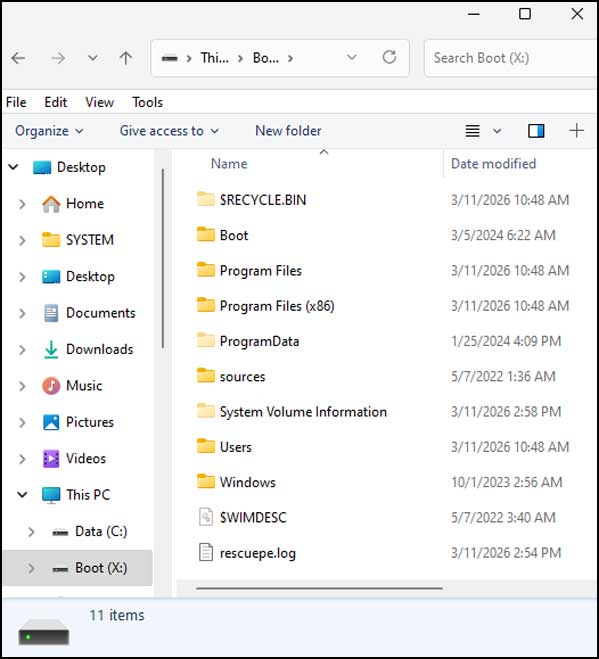Select the 'Thi...' breadcrumb segment
599x659 pixels.
point(214,58)
